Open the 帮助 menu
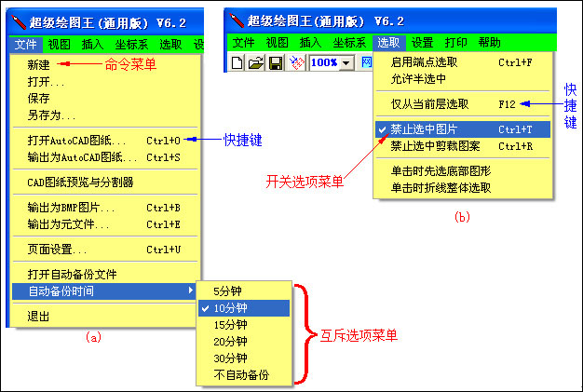583x392 pixels. (489, 43)
